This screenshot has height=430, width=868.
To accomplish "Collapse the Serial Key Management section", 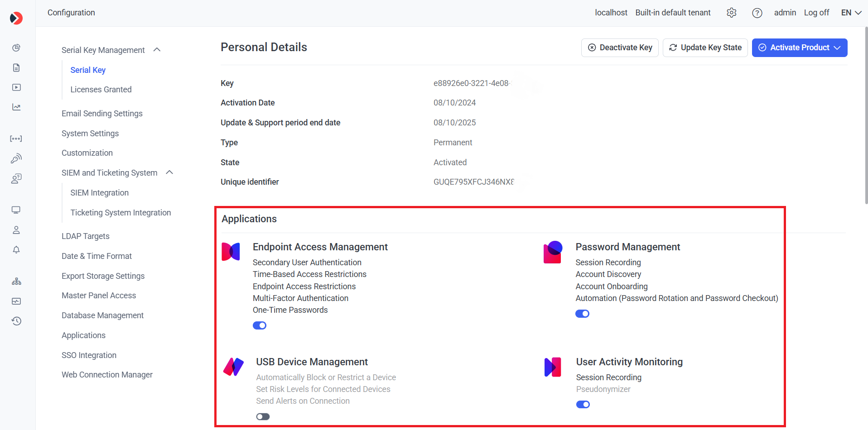I will pos(157,50).
